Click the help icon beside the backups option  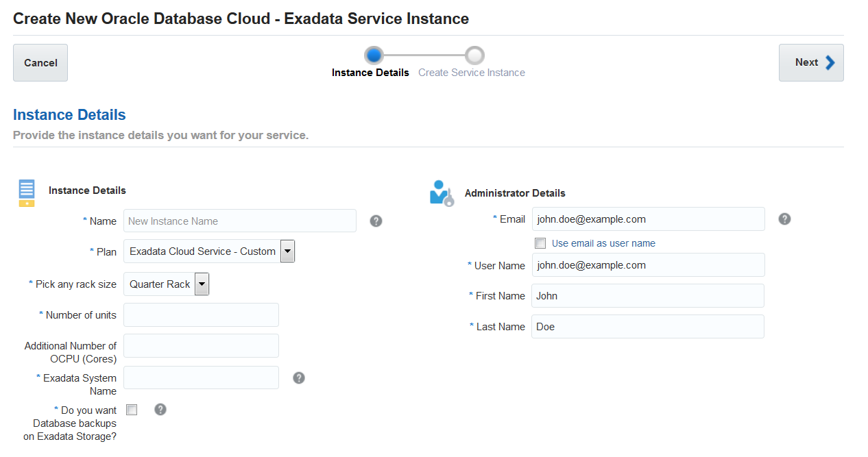tap(160, 409)
